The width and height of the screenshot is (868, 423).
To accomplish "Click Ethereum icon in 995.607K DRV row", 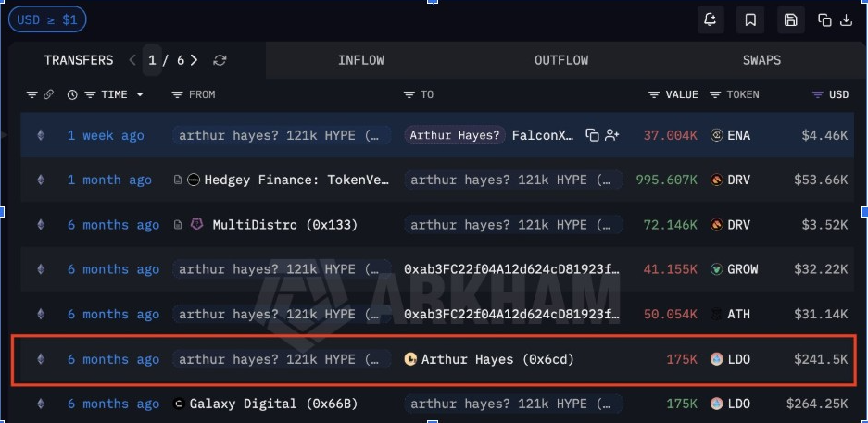I will (41, 180).
